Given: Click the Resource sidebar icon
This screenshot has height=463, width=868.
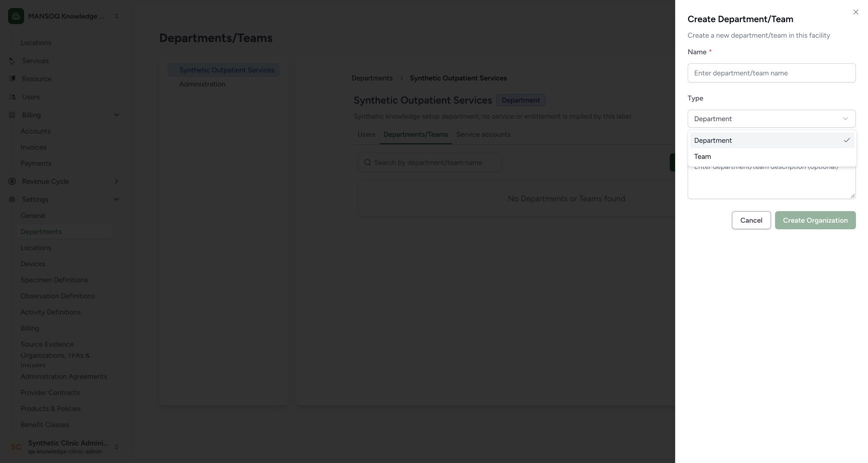Looking at the screenshot, I should (12, 79).
